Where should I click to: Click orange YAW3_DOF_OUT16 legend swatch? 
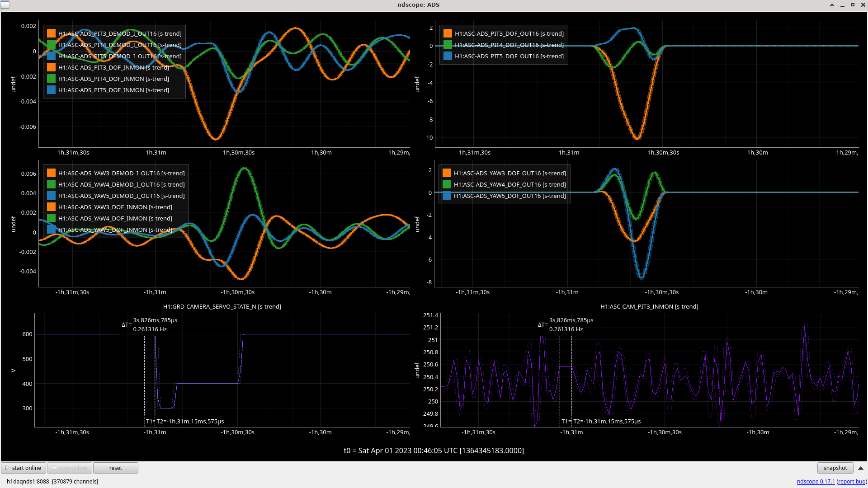(x=447, y=173)
